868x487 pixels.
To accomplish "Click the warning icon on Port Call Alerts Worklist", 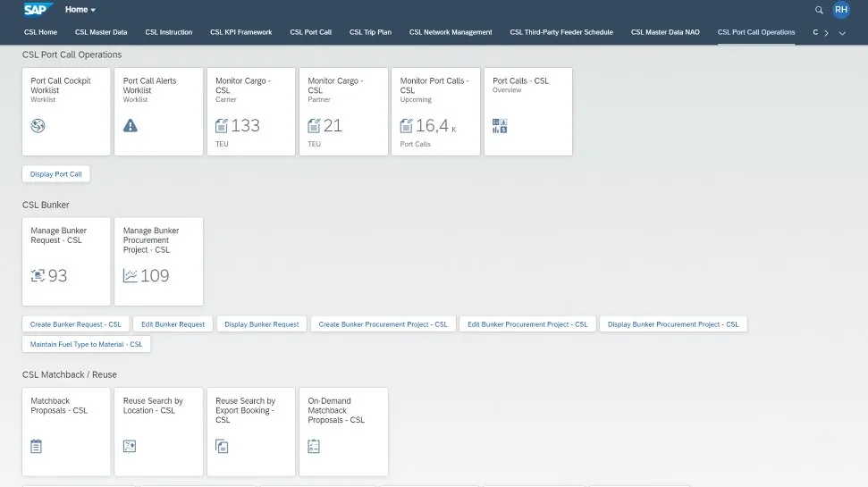I will pos(131,126).
